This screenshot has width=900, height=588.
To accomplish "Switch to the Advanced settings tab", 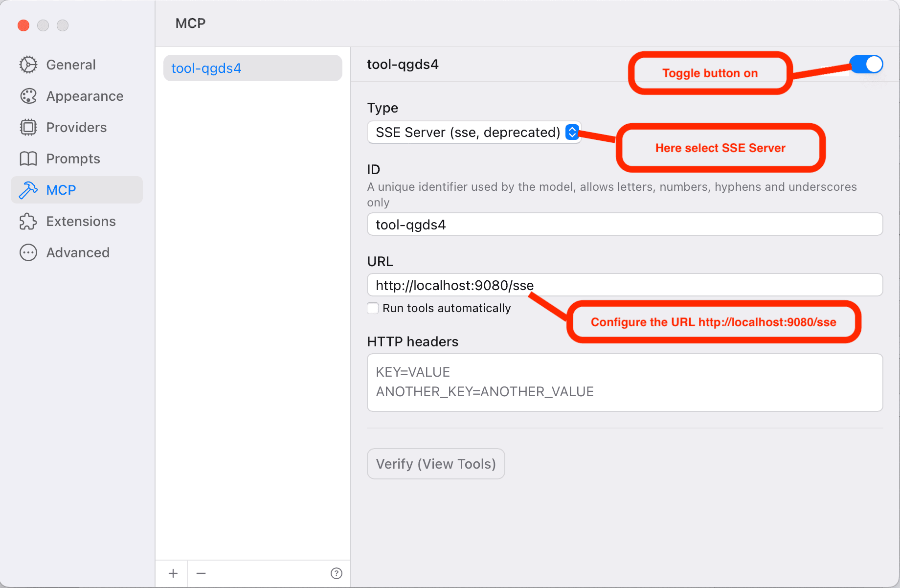I will (78, 252).
